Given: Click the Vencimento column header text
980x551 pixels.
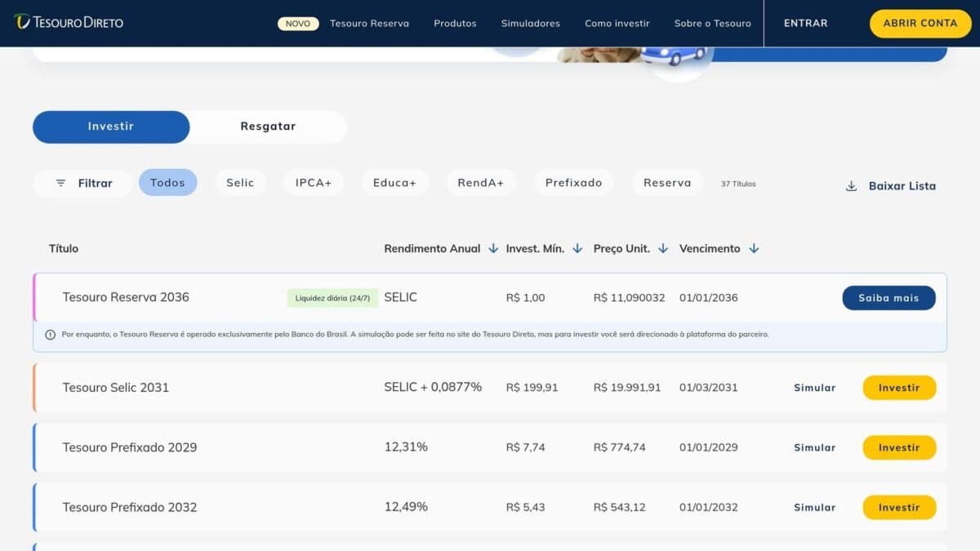Looking at the screenshot, I should point(710,248).
